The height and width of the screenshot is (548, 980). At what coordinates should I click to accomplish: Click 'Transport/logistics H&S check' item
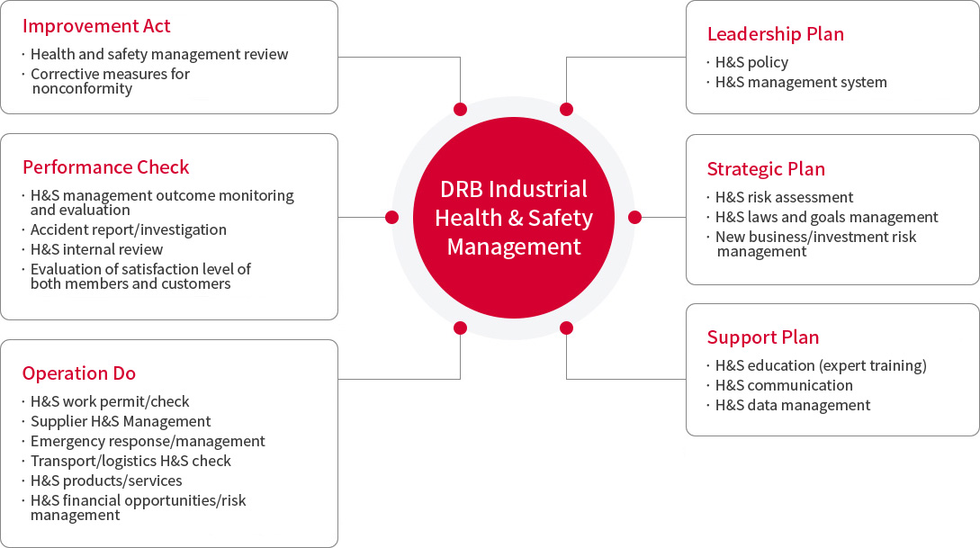point(130,461)
